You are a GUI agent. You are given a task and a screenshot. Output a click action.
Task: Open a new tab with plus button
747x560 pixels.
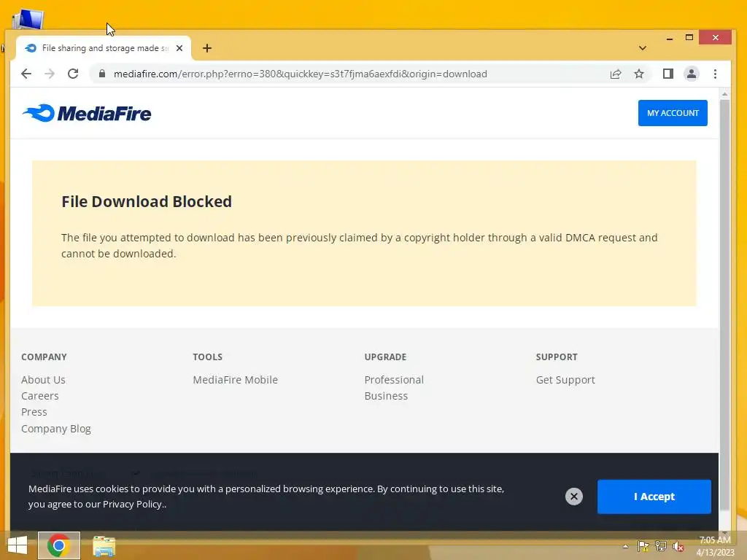[x=206, y=48]
